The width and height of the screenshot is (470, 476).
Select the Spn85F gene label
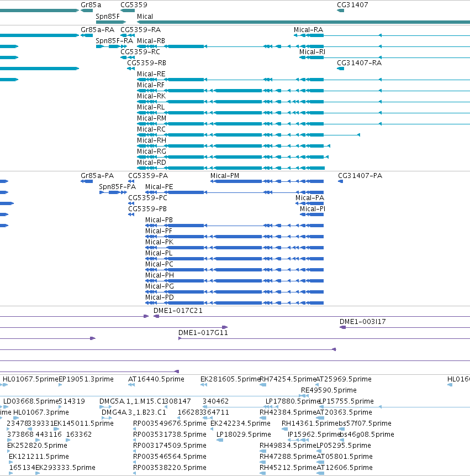(x=108, y=17)
